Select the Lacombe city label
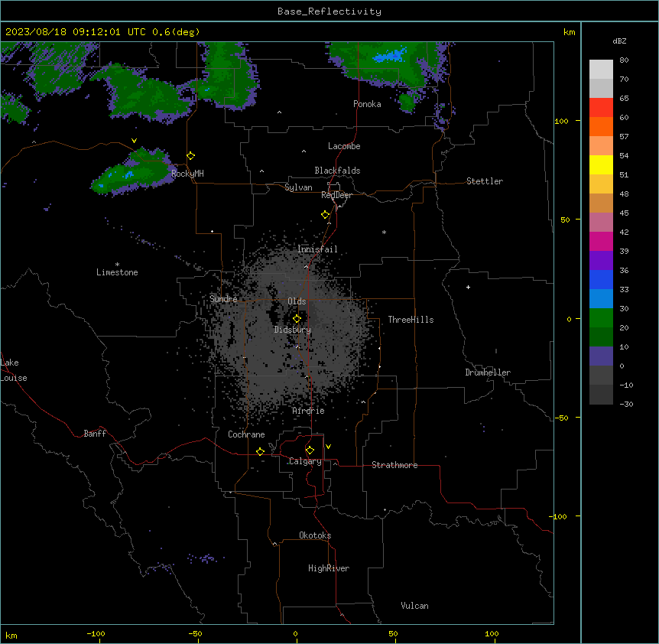Viewport: 659px width, 644px height. (344, 146)
